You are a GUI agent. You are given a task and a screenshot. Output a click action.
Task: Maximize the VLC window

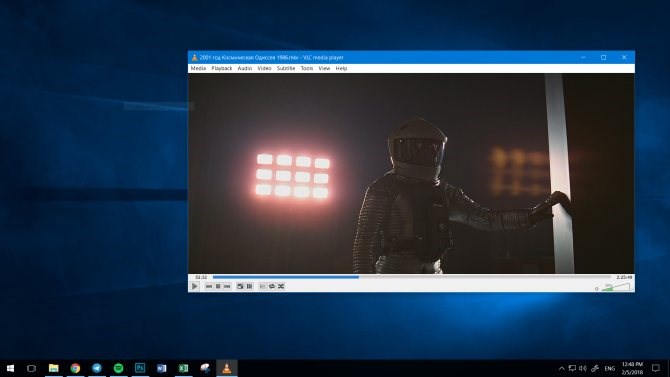[x=604, y=57]
